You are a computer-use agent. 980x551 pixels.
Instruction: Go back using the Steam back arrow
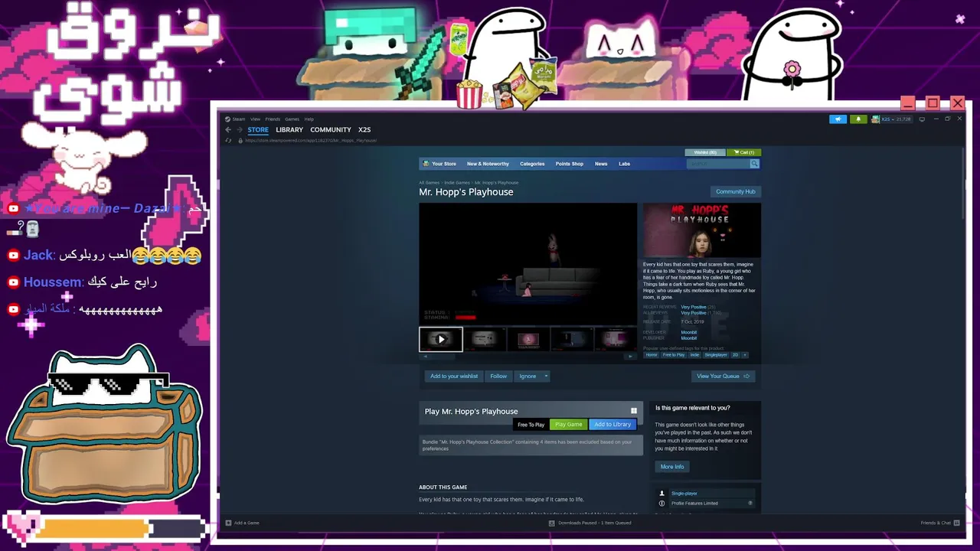[x=228, y=130]
